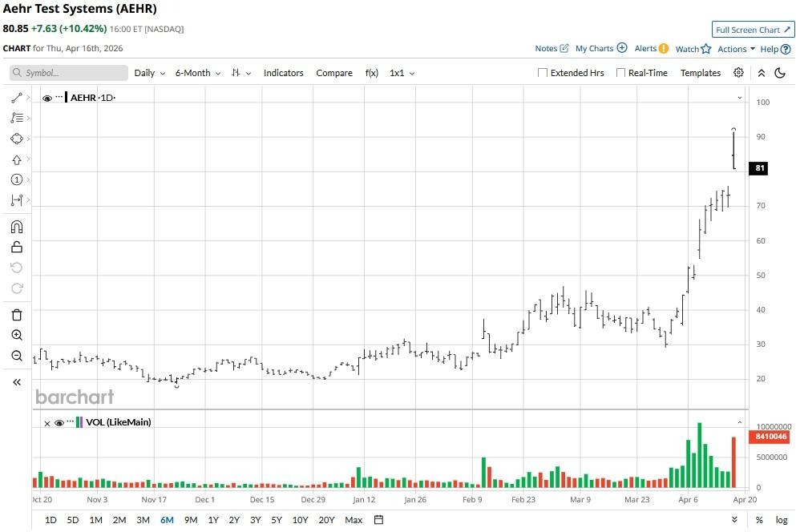Click in the Symbol search field
Image resolution: width=796 pixels, height=532 pixels.
pos(72,73)
